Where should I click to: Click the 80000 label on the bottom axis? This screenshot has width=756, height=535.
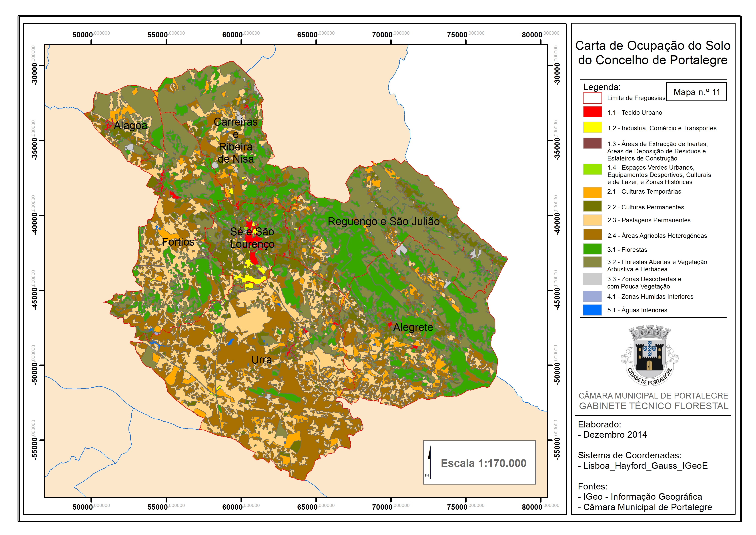tap(540, 507)
